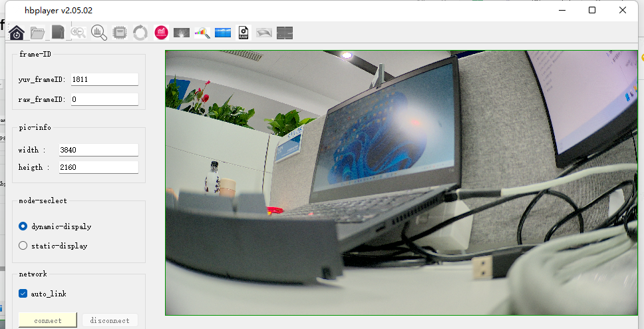Click the dark gray grid icon at toolbar end
644x329 pixels.
[285, 32]
